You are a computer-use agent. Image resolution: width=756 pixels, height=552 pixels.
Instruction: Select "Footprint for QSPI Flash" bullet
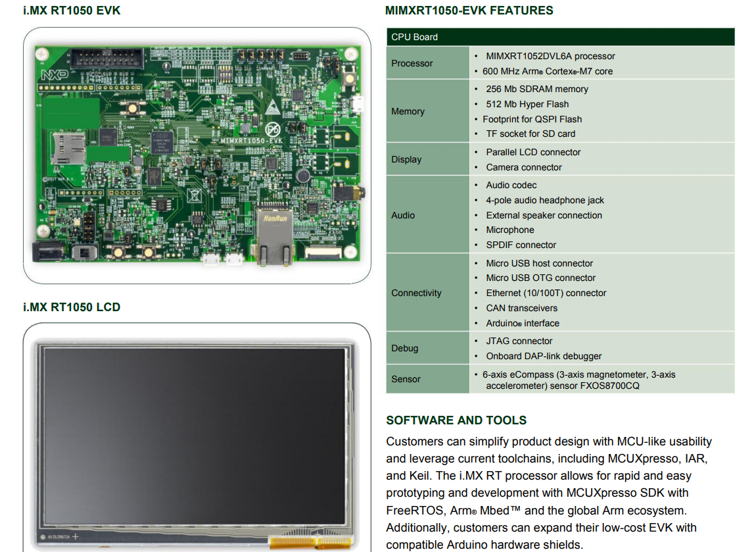pos(532,119)
